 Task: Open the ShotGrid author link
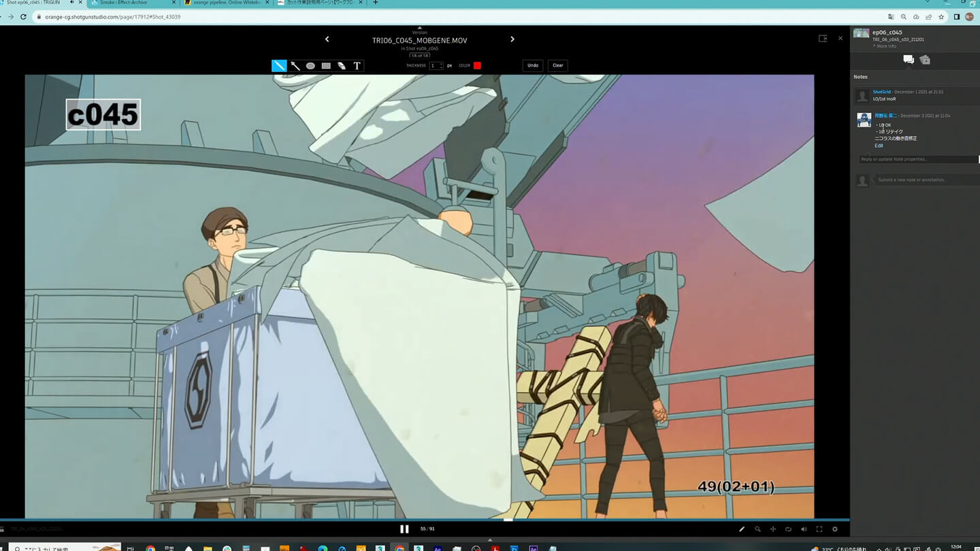point(881,92)
